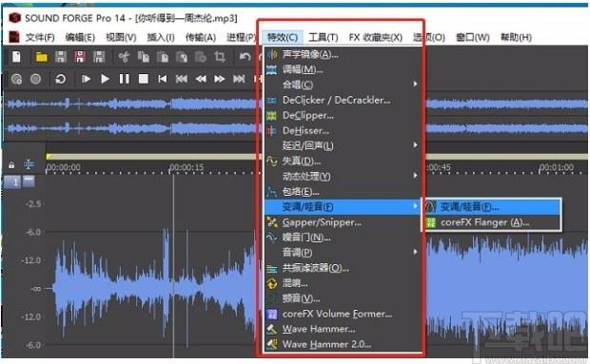590x364 pixels.
Task: Open the 传输(A) menu
Action: click(201, 38)
